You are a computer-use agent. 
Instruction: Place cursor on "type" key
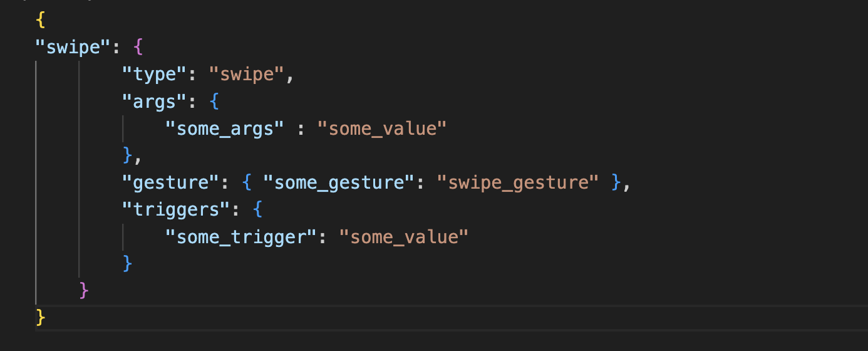coord(155,75)
